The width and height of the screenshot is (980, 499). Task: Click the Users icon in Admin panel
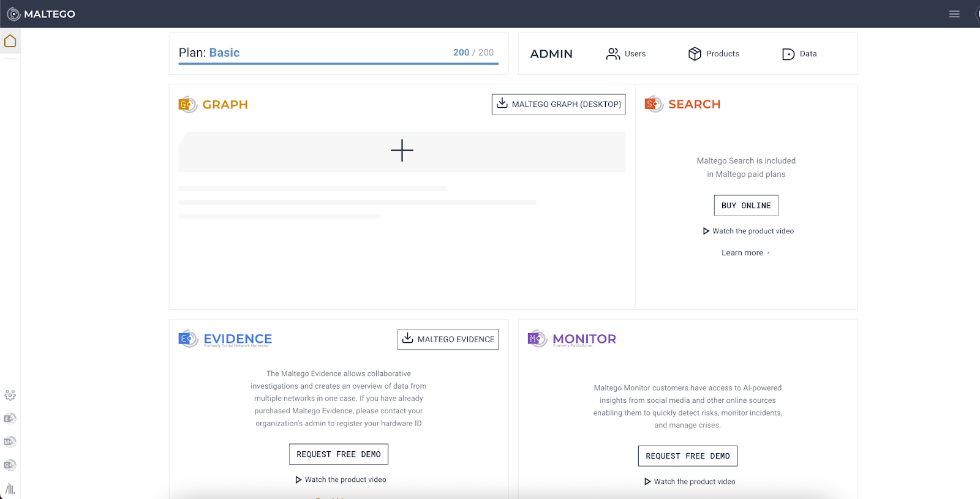(613, 54)
